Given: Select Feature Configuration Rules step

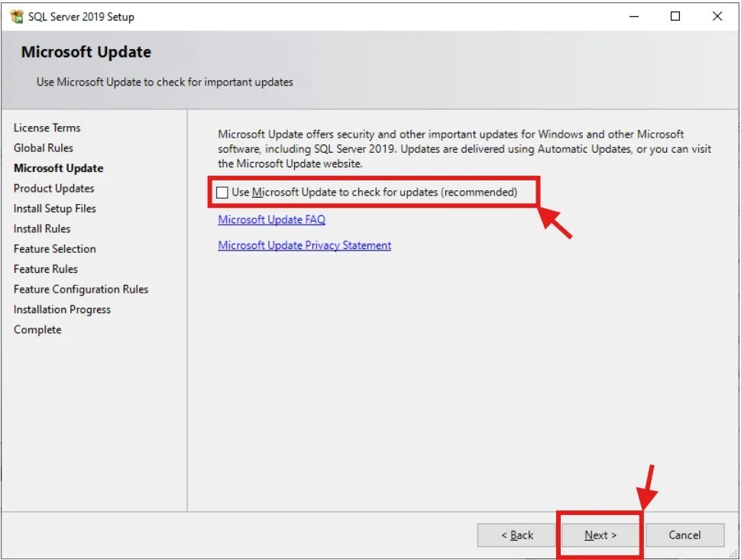Looking at the screenshot, I should [81, 290].
